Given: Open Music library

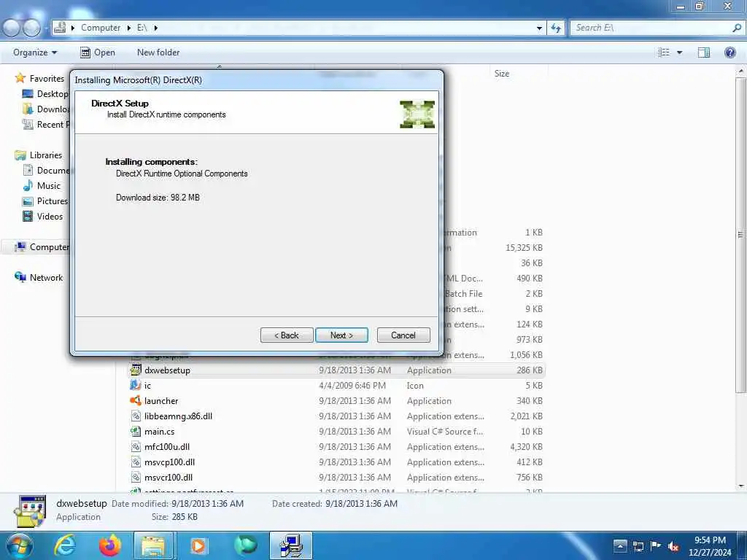Looking at the screenshot, I should click(x=42, y=186).
